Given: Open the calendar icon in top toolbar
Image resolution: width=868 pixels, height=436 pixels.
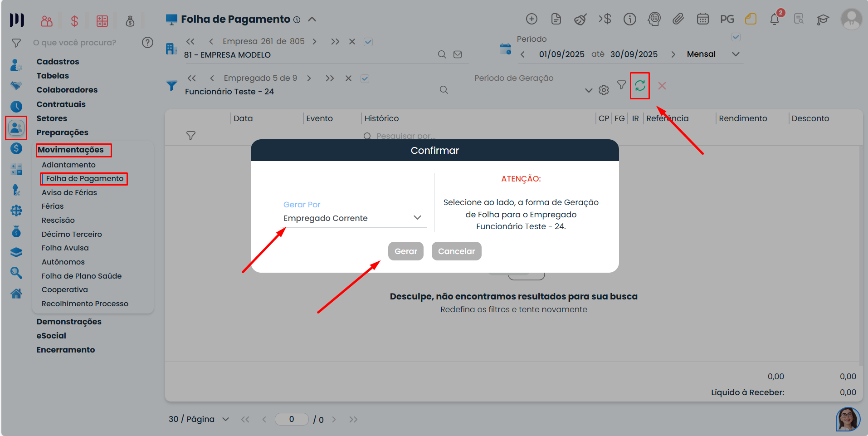Looking at the screenshot, I should point(702,19).
